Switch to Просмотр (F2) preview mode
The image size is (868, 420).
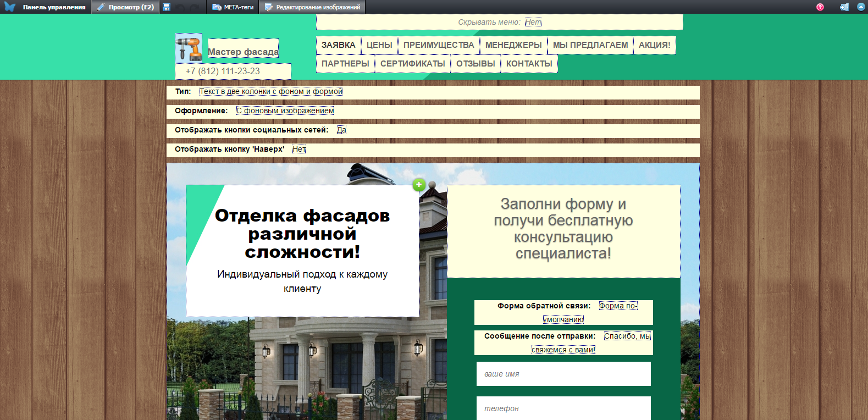point(125,7)
